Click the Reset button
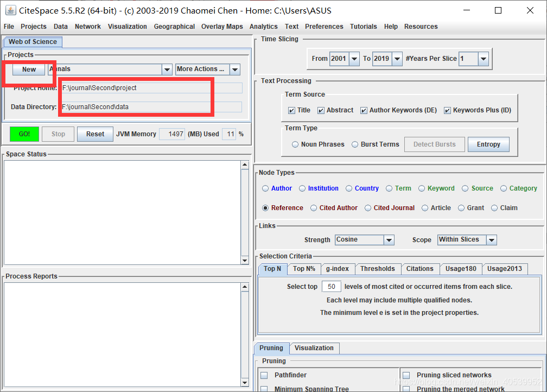The width and height of the screenshot is (547, 392). click(x=96, y=134)
